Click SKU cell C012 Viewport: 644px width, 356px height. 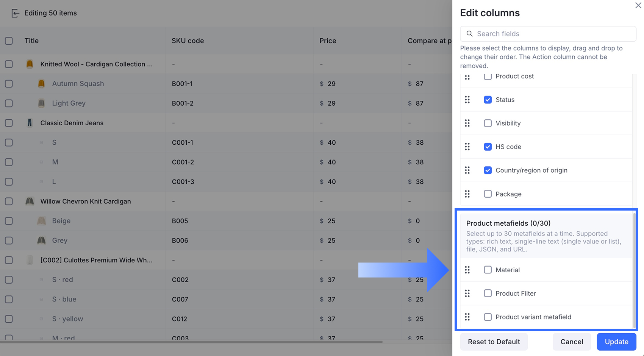click(180, 319)
